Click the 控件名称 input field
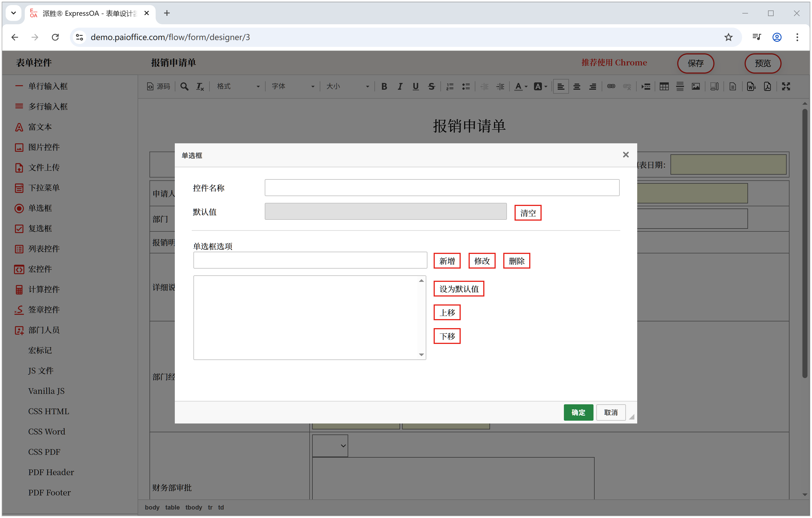This screenshot has height=518, width=812. point(442,188)
